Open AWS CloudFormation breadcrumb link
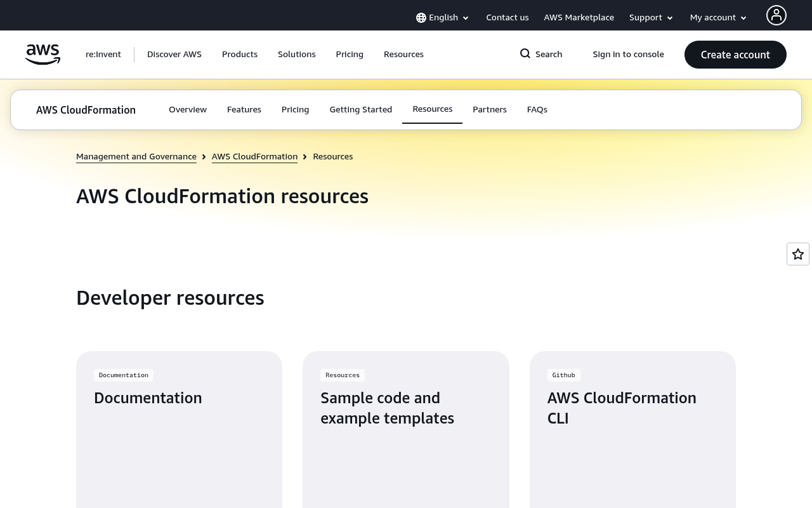812x508 pixels. [254, 157]
